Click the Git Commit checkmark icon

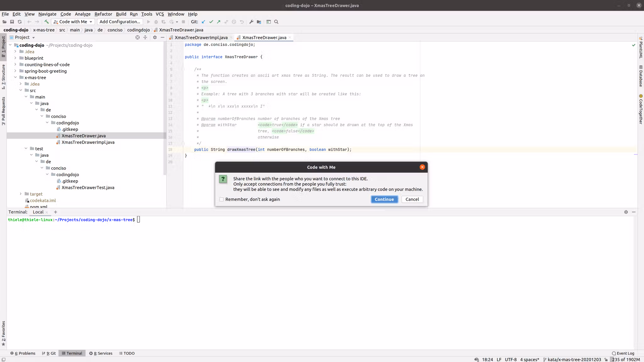tap(211, 22)
